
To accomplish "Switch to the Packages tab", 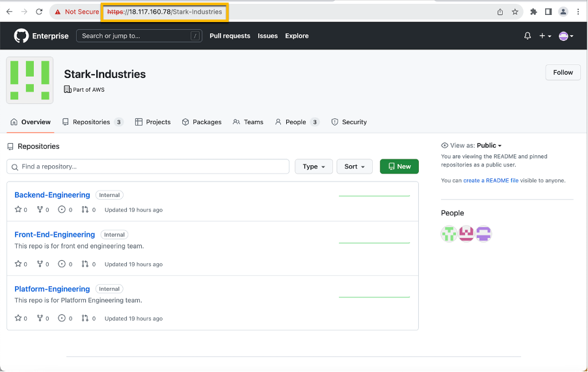I will [202, 122].
